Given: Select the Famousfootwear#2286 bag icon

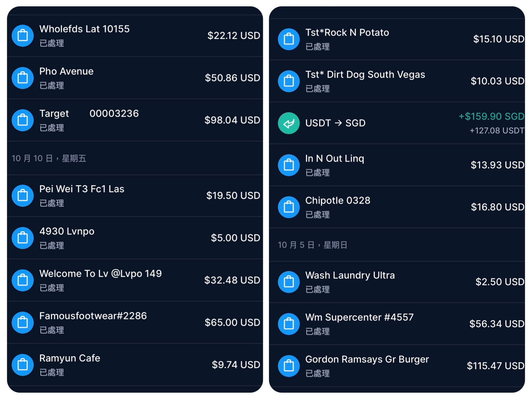Looking at the screenshot, I should pos(23,323).
